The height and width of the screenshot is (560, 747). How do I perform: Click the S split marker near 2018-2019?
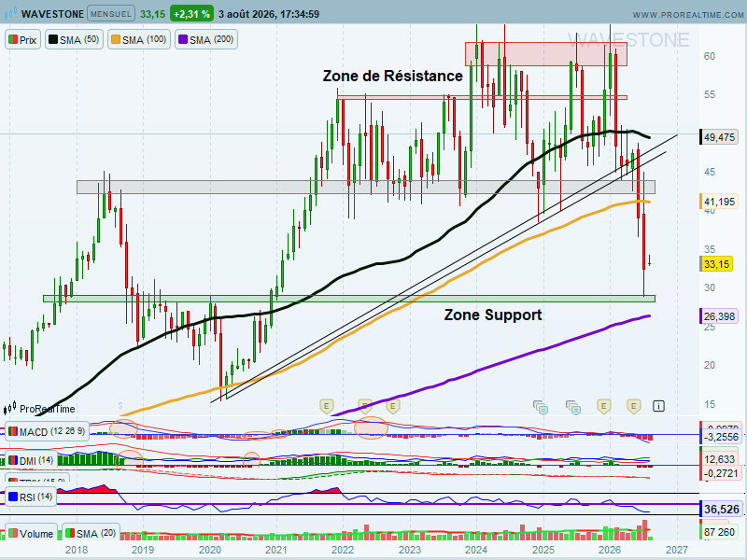120,406
